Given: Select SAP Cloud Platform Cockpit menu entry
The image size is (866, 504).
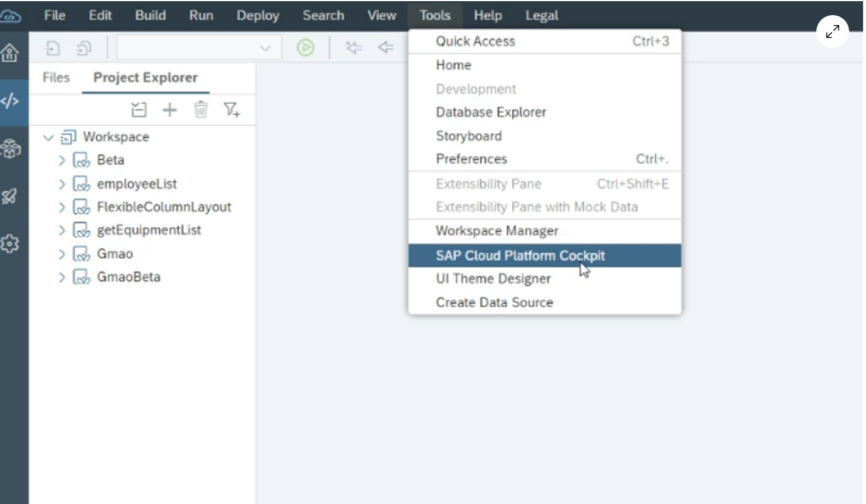Looking at the screenshot, I should click(520, 256).
